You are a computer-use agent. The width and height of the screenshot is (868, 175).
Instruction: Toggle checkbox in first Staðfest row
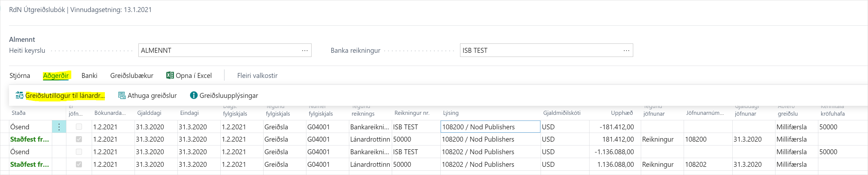tap(79, 139)
